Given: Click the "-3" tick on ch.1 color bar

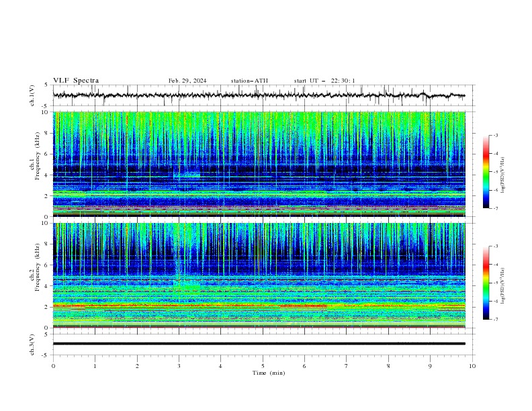Looking at the screenshot, I should (x=495, y=135).
